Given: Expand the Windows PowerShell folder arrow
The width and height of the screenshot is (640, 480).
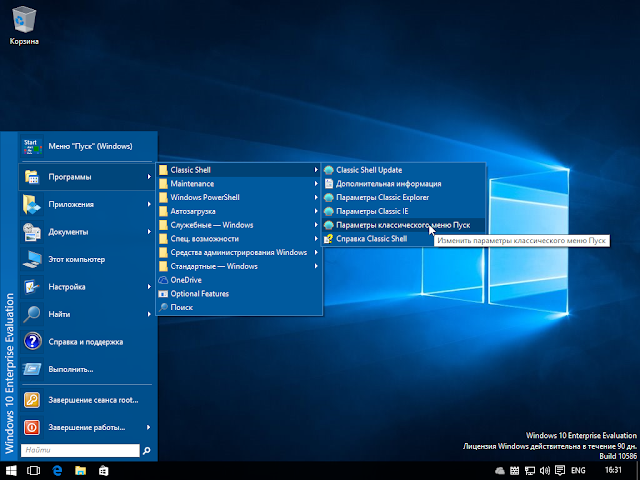Looking at the screenshot, I should pyautogui.click(x=316, y=198).
